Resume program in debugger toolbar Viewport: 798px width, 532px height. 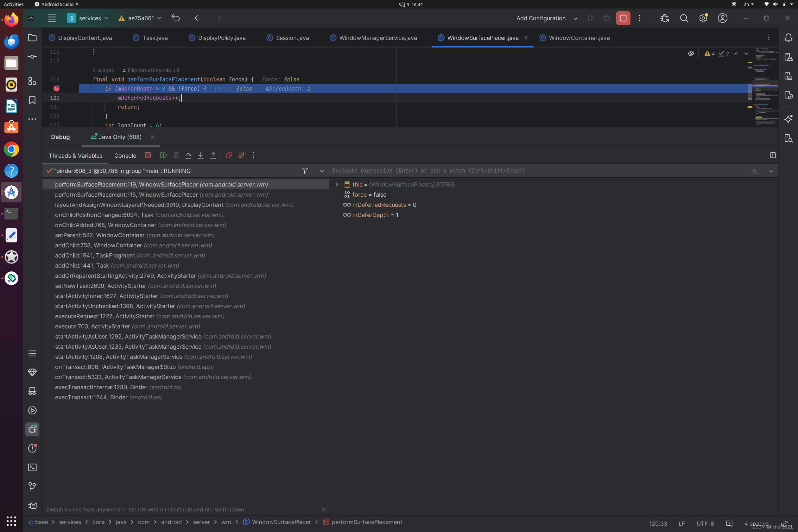(x=163, y=155)
